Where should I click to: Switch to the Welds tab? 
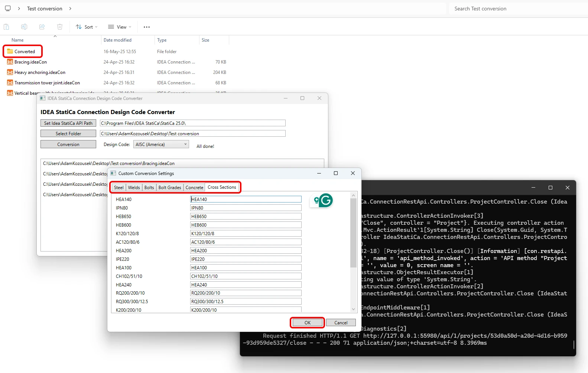pos(134,188)
